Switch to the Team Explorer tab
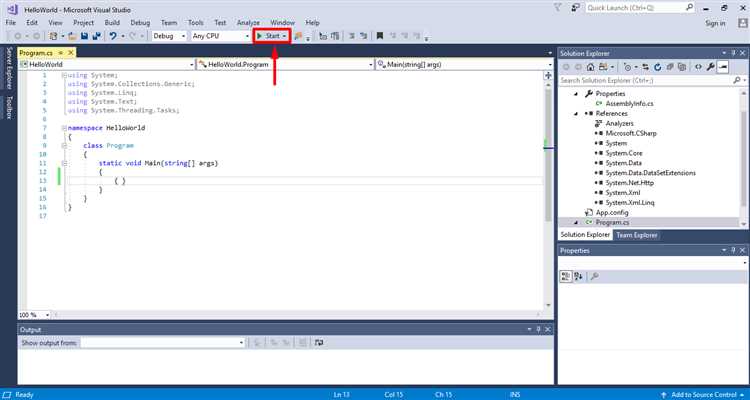 tap(637, 235)
